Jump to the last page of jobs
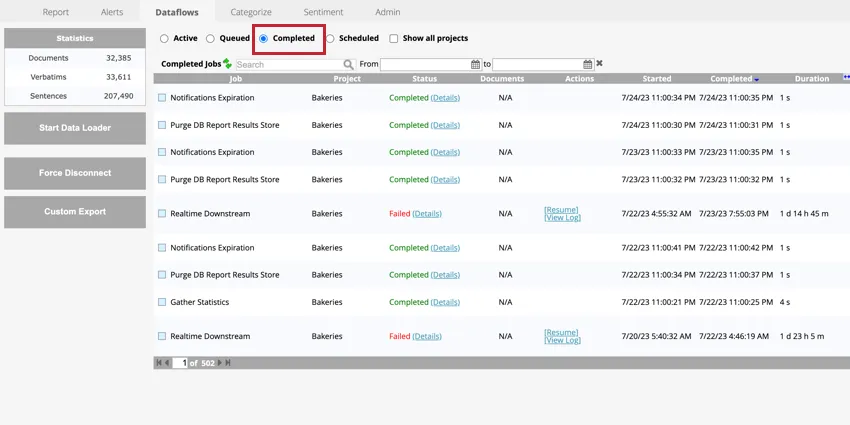This screenshot has width=850, height=425. coord(230,363)
